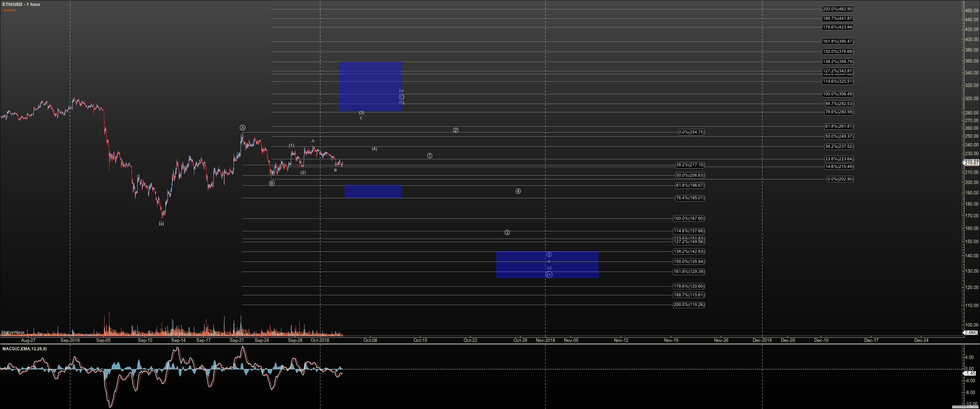This screenshot has width=980, height=409.
Task: Select the 100.0%(167.60) extension label
Action: [688, 219]
